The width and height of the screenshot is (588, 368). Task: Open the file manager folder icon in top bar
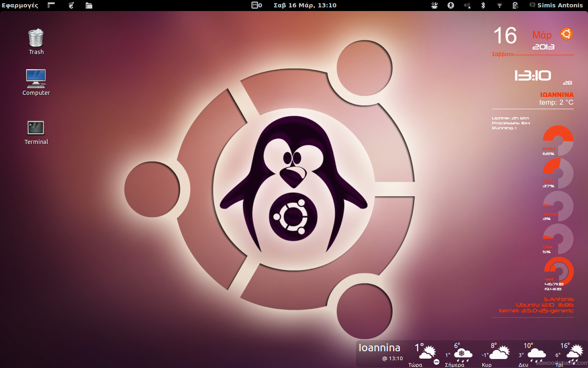point(89,5)
